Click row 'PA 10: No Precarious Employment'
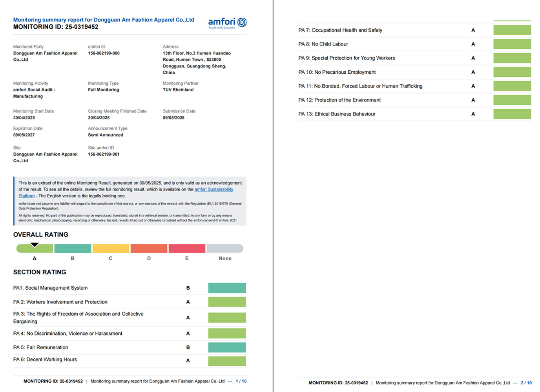 415,72
